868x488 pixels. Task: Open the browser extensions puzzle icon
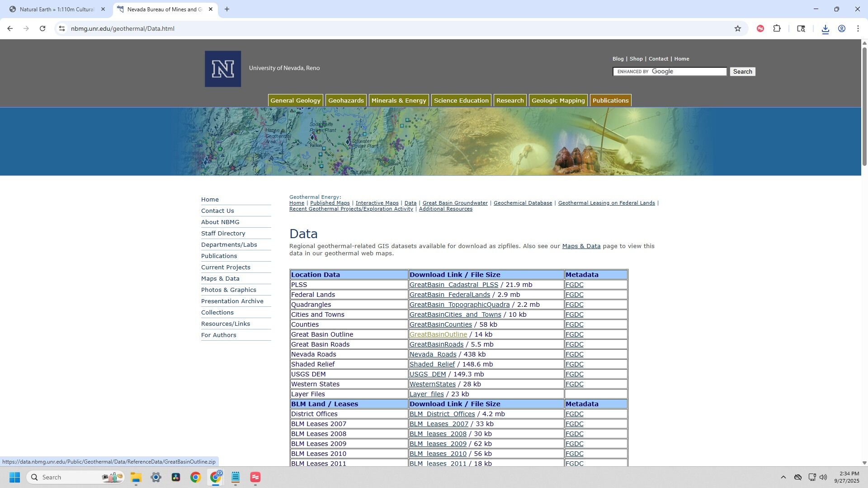point(777,28)
